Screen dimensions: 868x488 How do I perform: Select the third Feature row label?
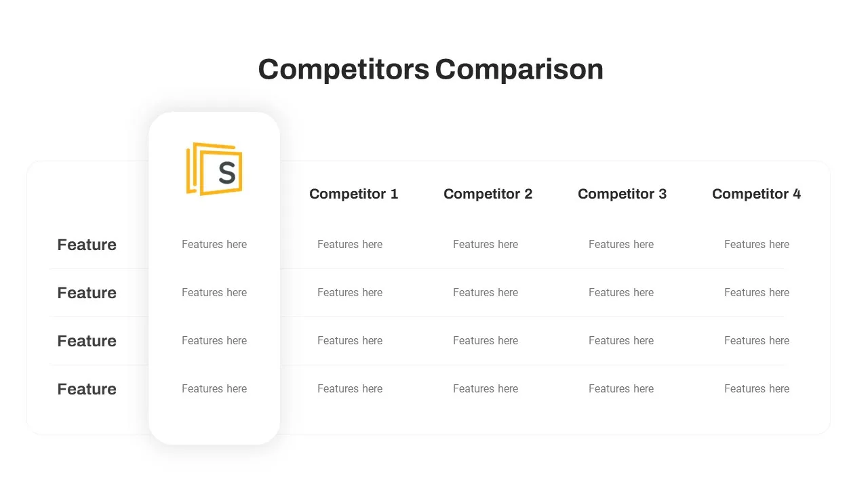tap(87, 341)
